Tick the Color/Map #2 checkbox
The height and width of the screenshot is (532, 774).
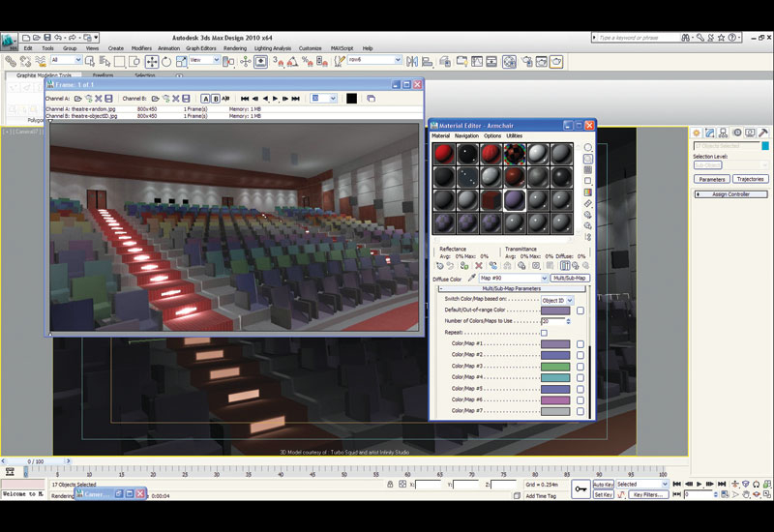[x=580, y=355]
